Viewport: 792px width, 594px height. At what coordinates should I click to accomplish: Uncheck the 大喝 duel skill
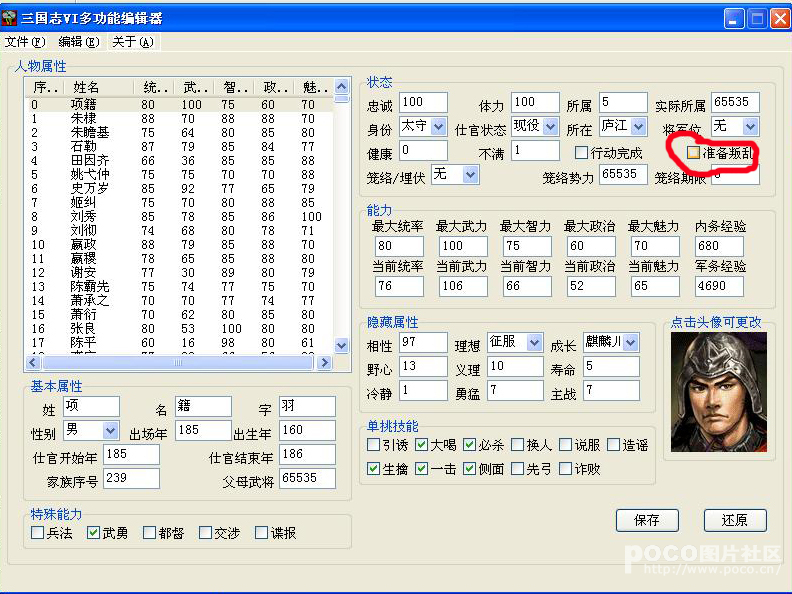421,445
